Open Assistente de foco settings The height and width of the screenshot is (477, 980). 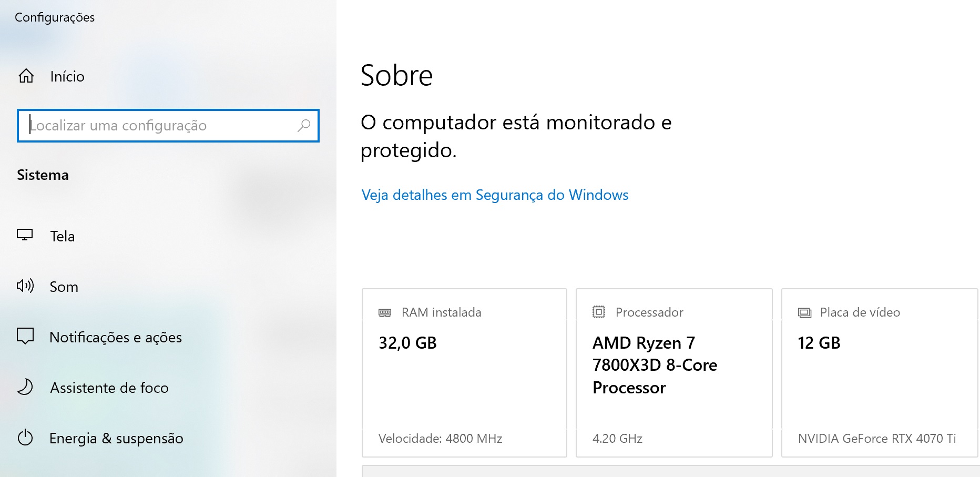109,388
